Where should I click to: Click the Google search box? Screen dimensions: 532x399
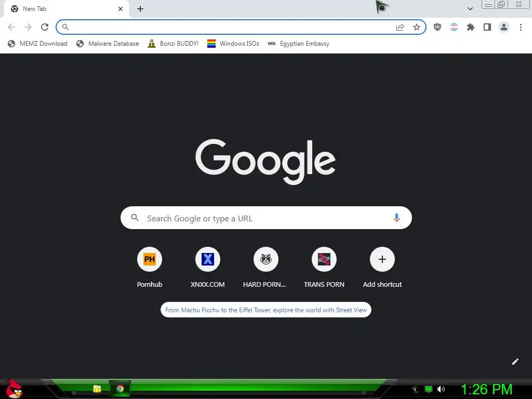click(x=266, y=218)
